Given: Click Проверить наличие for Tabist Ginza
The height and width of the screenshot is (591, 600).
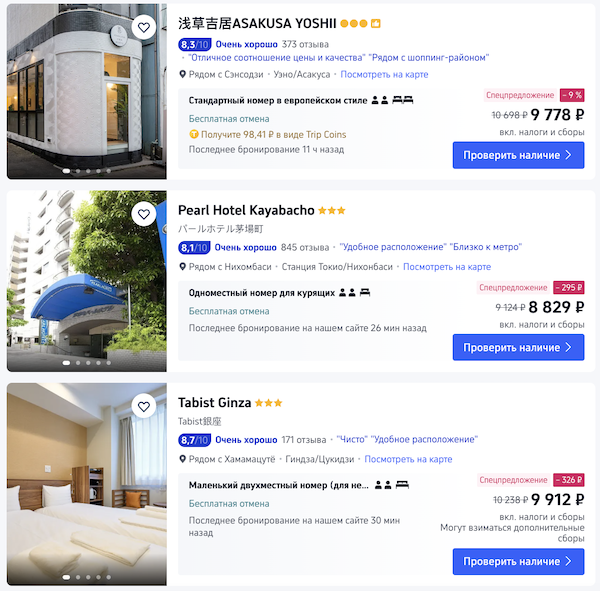Looking at the screenshot, I should 518,562.
